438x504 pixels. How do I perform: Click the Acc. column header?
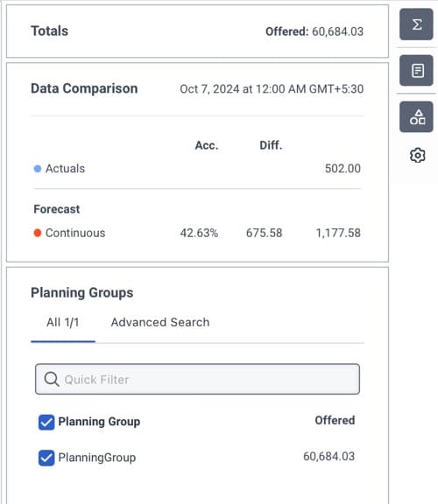click(207, 145)
